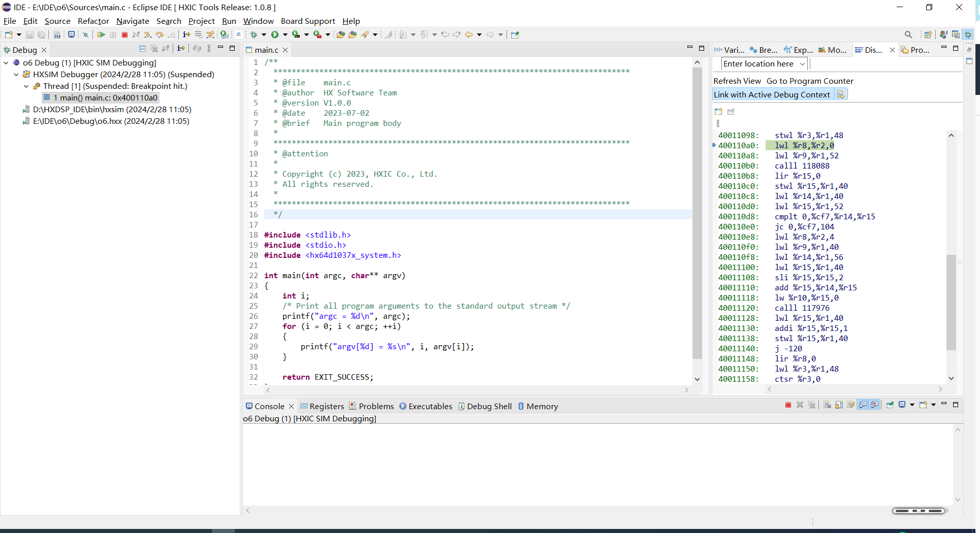Screen dimensions: 980x533
Task: Open the Board Support menu
Action: (308, 21)
